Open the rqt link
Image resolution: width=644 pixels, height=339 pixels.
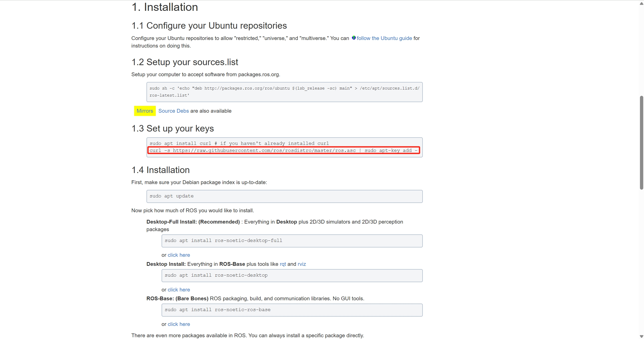point(283,264)
